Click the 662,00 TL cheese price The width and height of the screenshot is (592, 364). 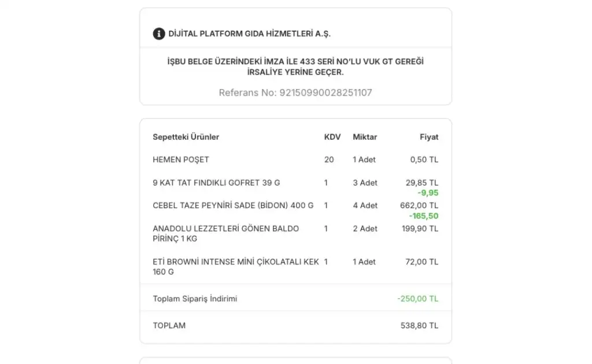[419, 205]
